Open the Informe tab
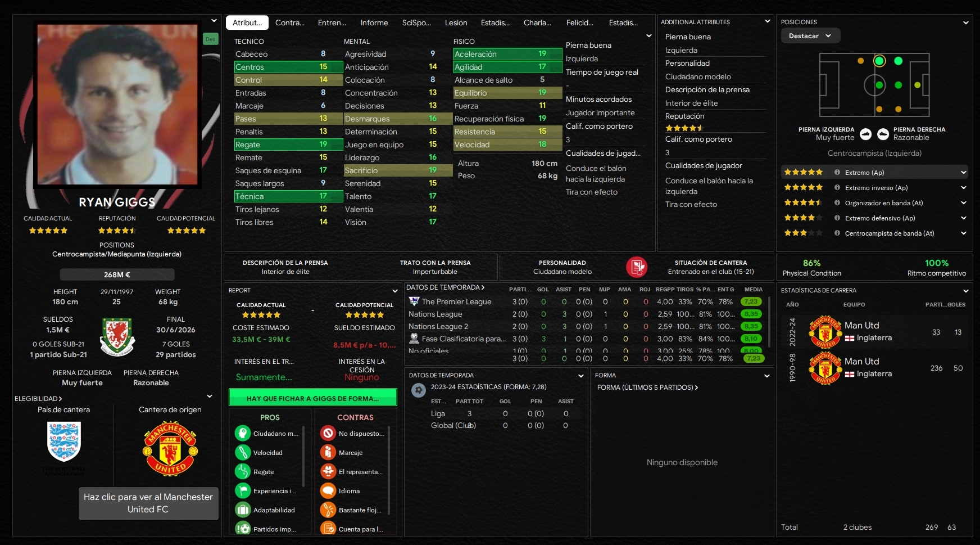Viewport: 980px width, 545px height. (374, 23)
